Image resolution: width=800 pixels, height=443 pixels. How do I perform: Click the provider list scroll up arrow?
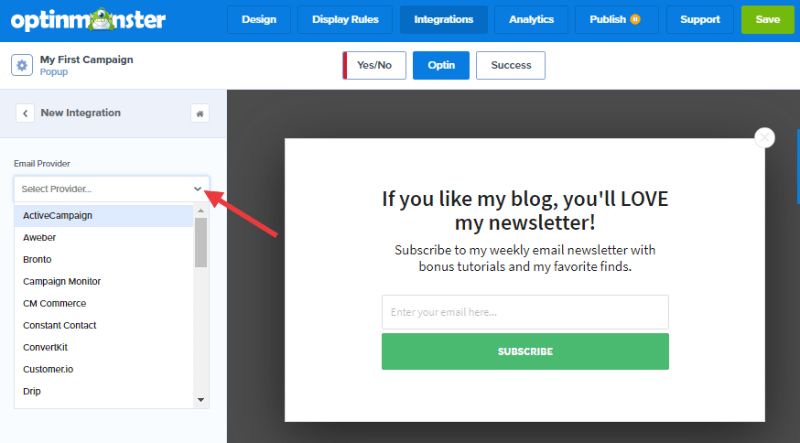point(201,210)
